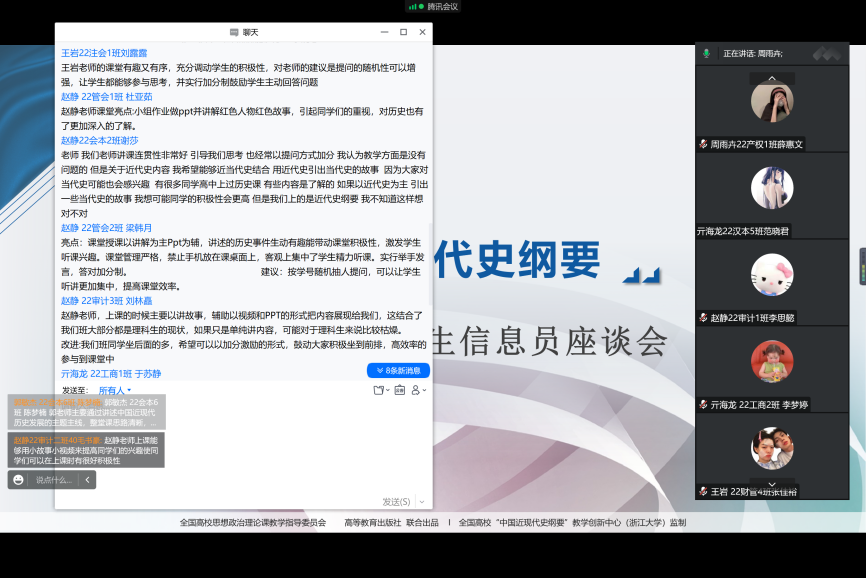Viewport: 866px width, 578px height.
Task: Click the speaking microphone icon in video panel header
Action: pos(706,53)
